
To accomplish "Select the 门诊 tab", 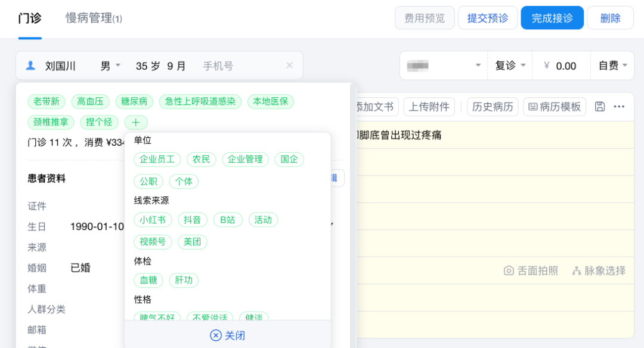I will click(x=30, y=19).
